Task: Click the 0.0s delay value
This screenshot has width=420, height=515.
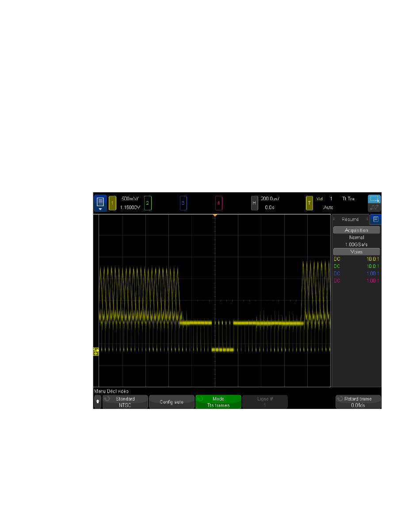Action: click(270, 207)
